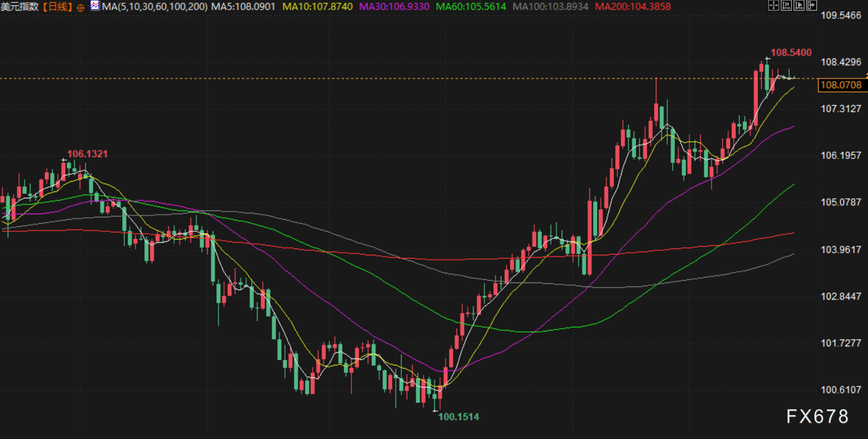The height and width of the screenshot is (439, 868).
Task: Toggle the yellow MA10:107.8740 label
Action: coord(317,7)
